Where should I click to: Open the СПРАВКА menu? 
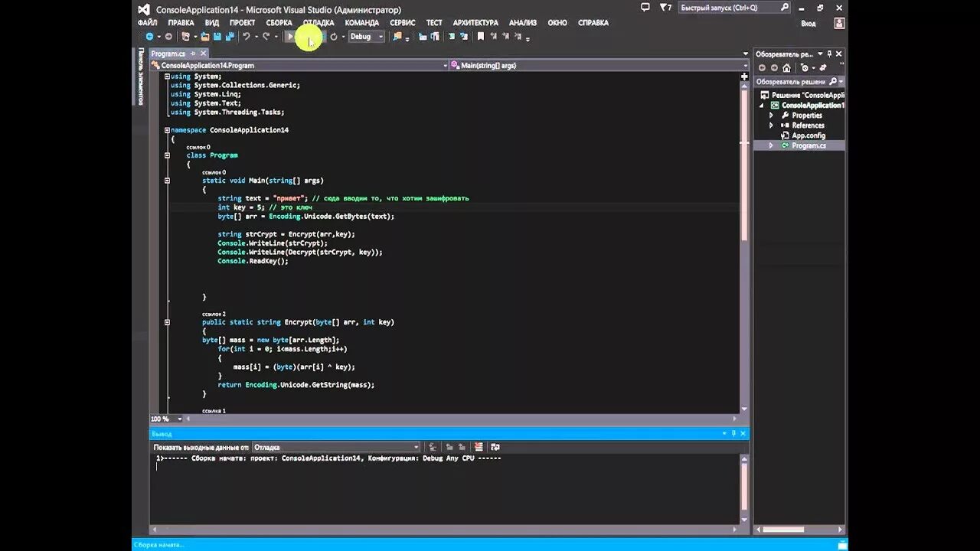[x=593, y=23]
